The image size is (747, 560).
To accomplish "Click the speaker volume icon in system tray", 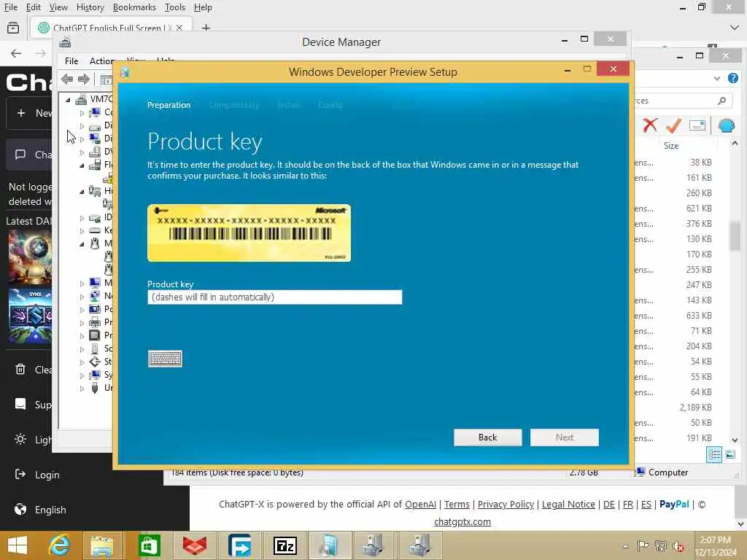I will [x=678, y=546].
